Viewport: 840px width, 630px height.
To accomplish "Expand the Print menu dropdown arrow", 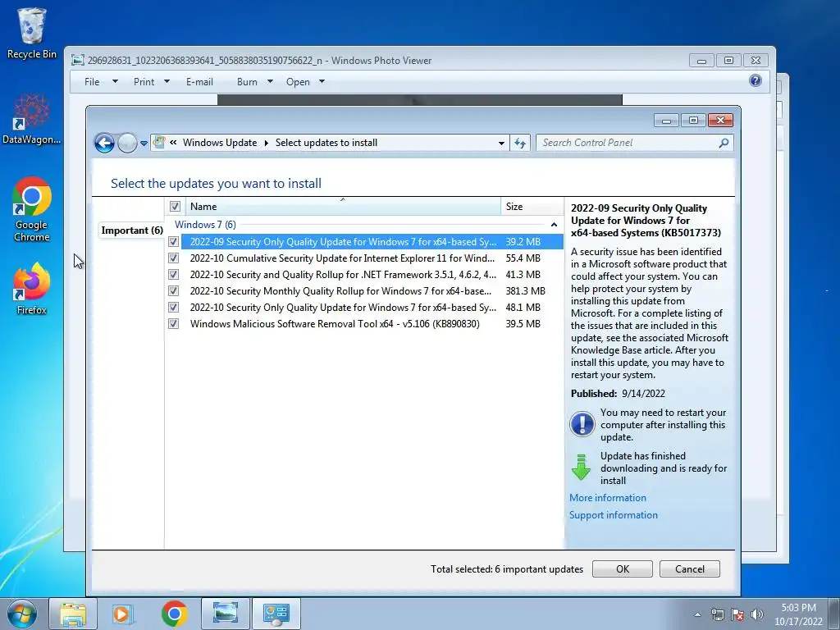I will coord(167,81).
